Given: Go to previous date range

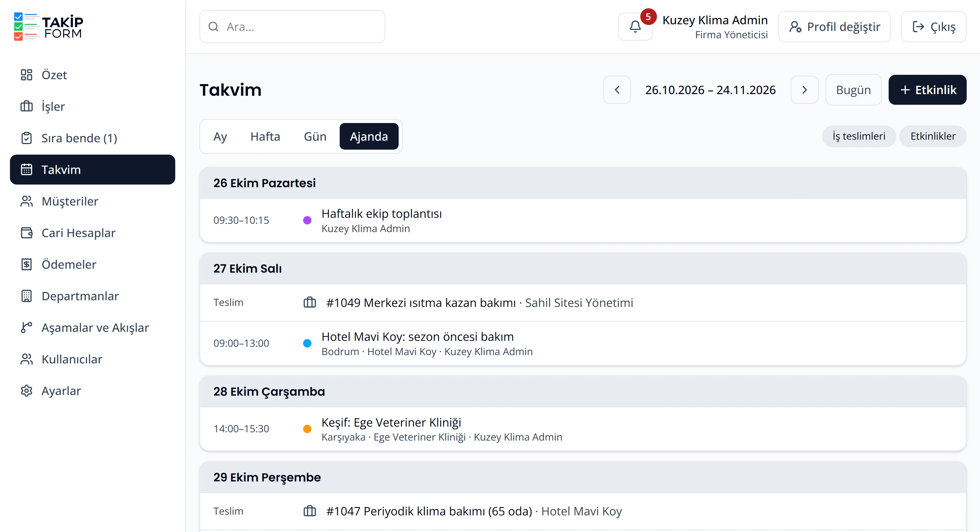Looking at the screenshot, I should tap(617, 90).
